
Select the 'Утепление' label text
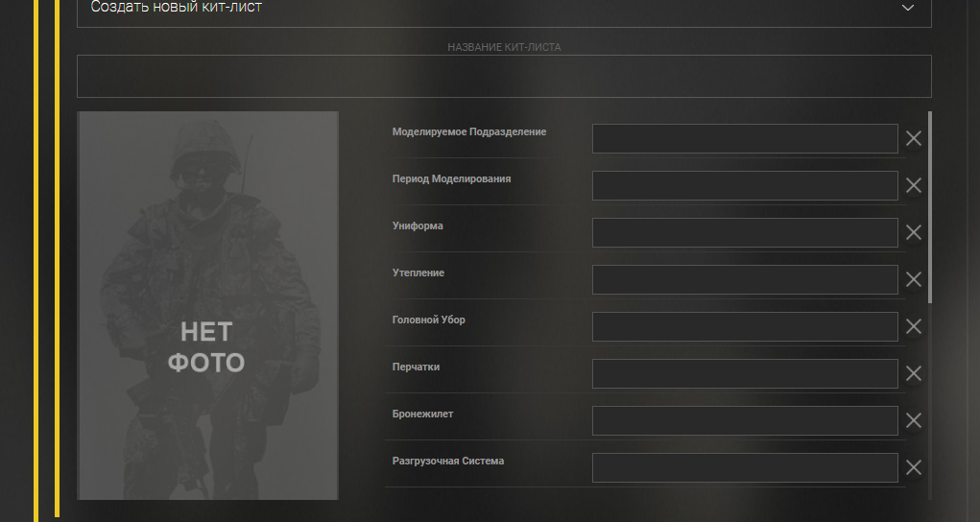418,273
